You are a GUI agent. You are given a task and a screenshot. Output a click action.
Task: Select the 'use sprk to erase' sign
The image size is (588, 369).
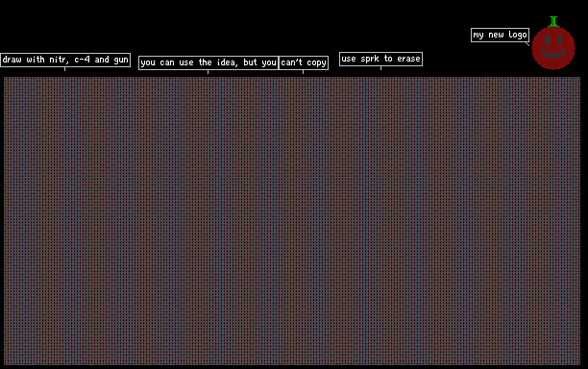pyautogui.click(x=381, y=59)
